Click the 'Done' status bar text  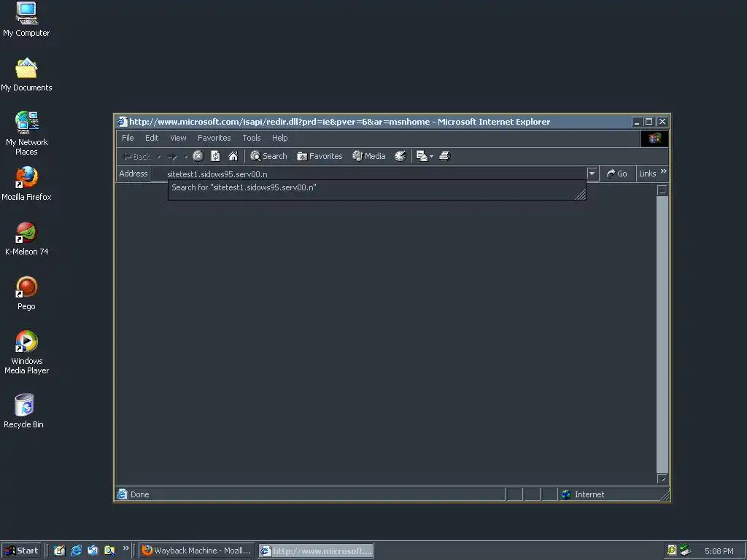click(x=139, y=495)
